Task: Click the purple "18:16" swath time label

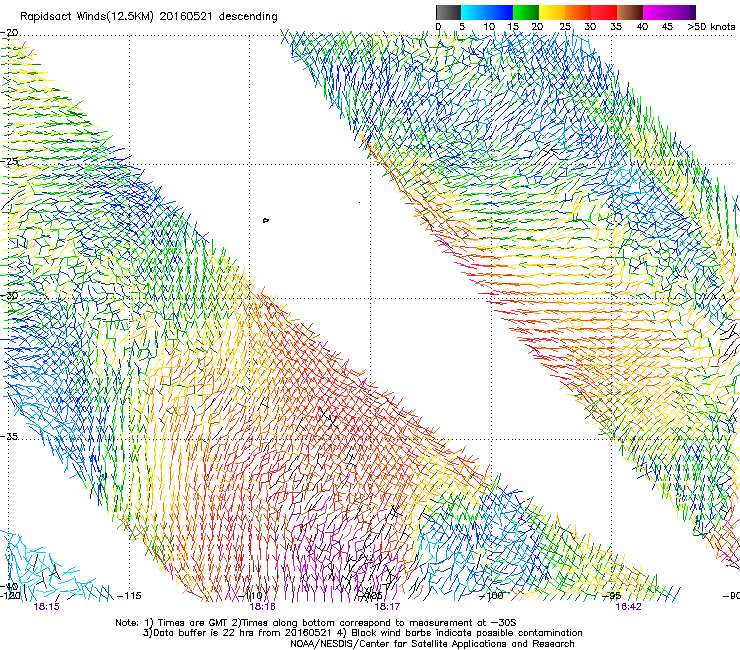Action: (x=262, y=606)
